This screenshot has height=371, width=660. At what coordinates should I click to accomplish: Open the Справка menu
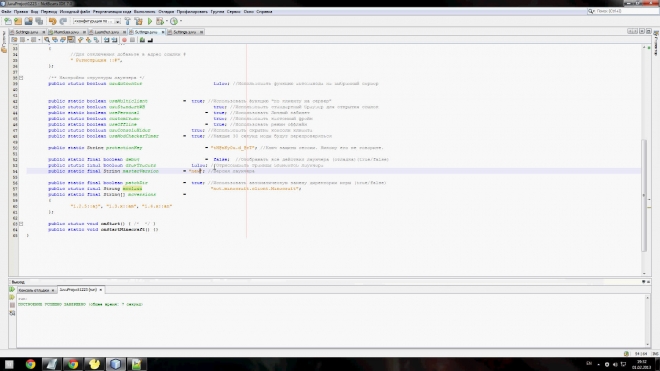[264, 12]
